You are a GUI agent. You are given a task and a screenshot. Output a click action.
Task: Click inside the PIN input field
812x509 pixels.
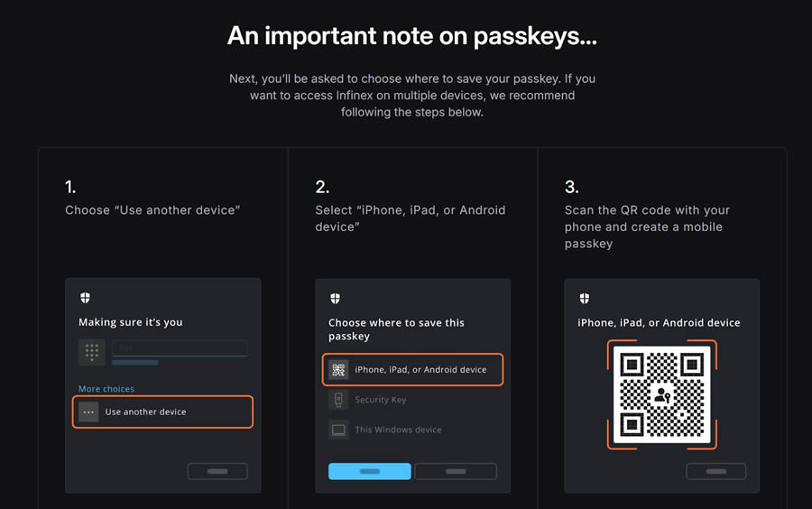point(179,347)
